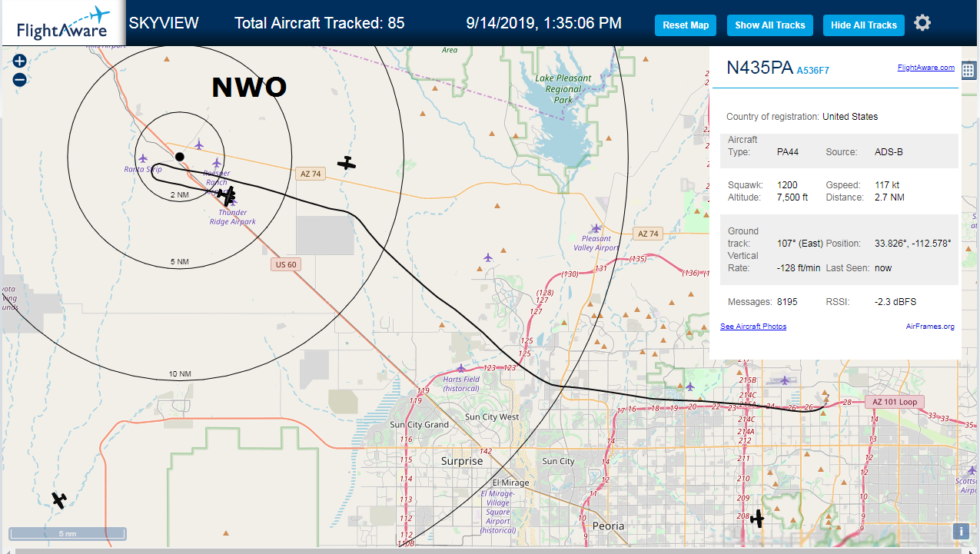Viewport: 980px width, 554px height.
Task: Click the US 60 highway label
Action: click(x=285, y=264)
